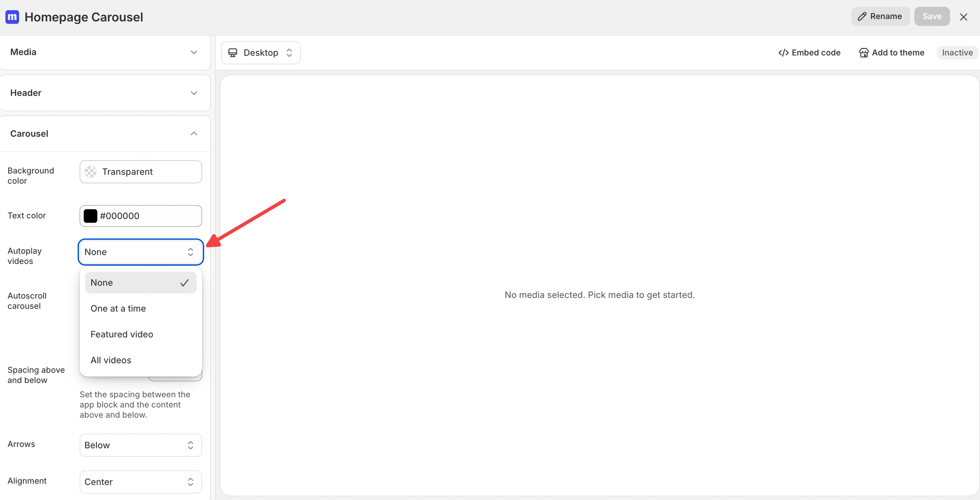Viewport: 980px width, 500px height.
Task: Click the Add to theme storefront icon
Action: (863, 53)
